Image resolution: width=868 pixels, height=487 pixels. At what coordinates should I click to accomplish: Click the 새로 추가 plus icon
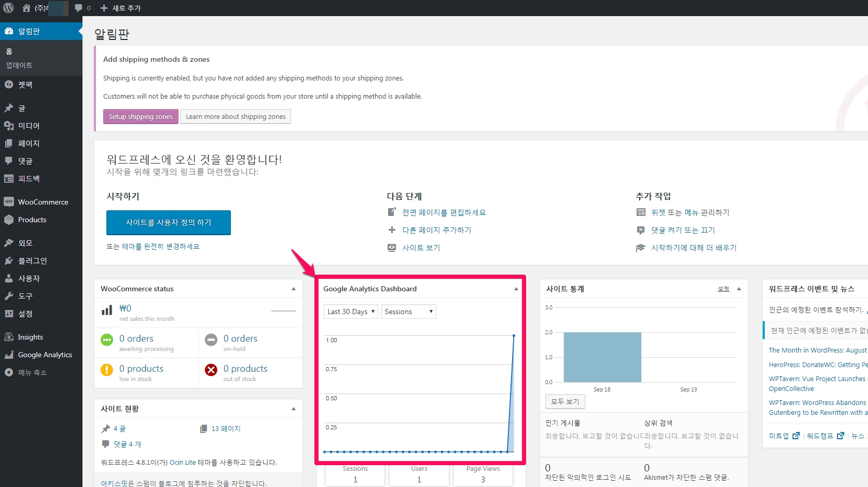(104, 8)
